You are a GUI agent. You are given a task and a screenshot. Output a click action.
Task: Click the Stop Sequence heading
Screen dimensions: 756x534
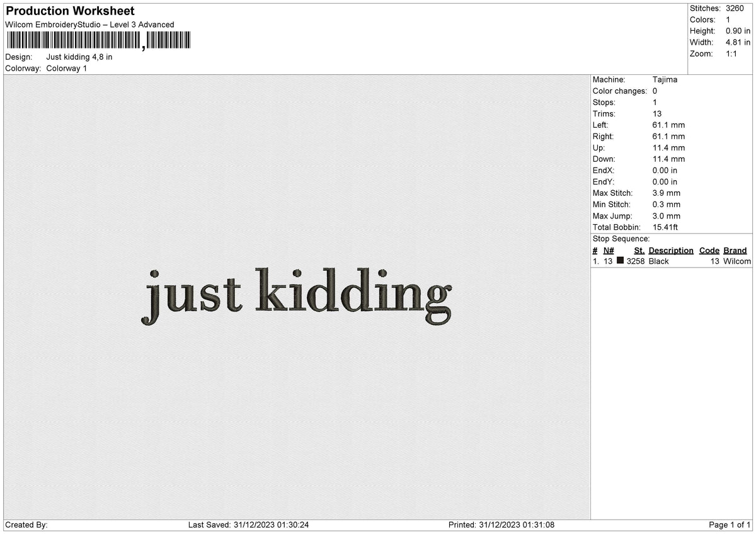[621, 239]
